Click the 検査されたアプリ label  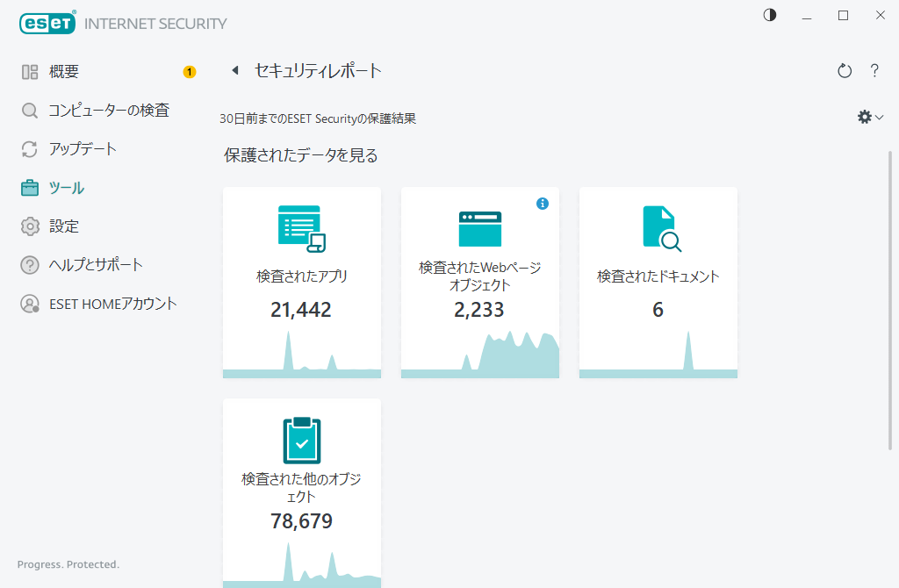pyautogui.click(x=302, y=276)
